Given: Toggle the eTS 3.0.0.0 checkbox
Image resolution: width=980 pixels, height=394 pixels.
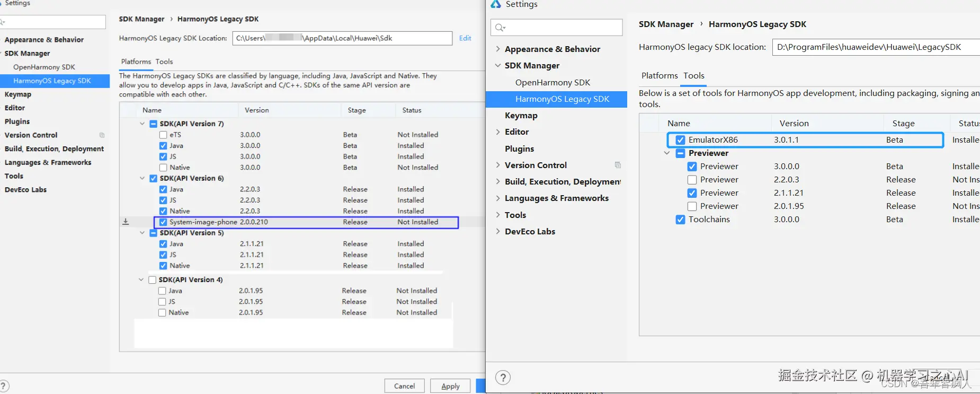Looking at the screenshot, I should [x=163, y=135].
